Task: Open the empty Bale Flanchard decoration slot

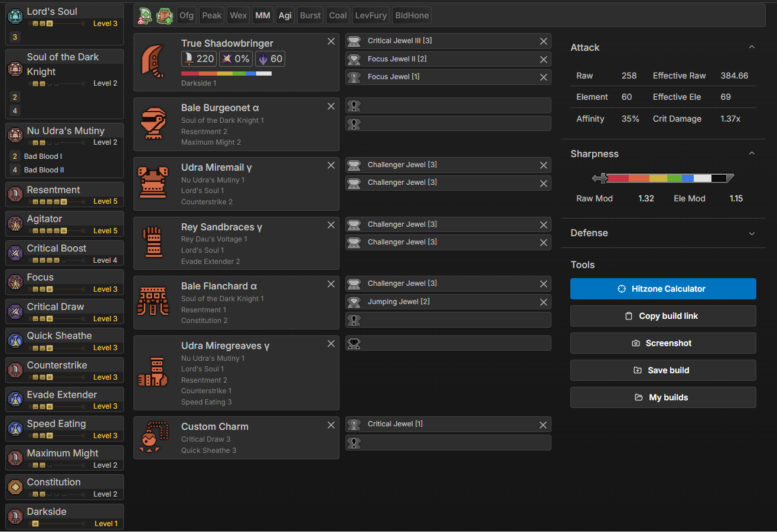Action: coord(448,320)
